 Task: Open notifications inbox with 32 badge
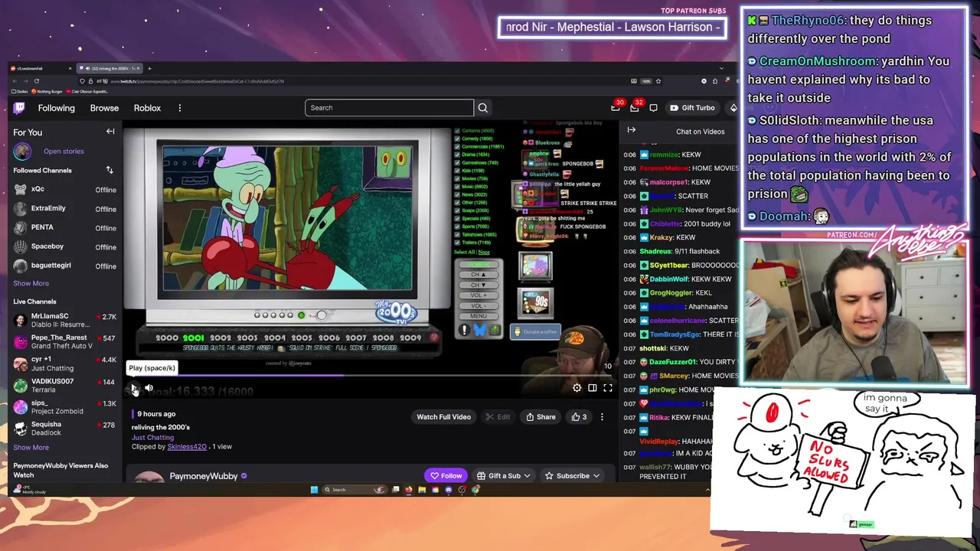click(x=635, y=108)
